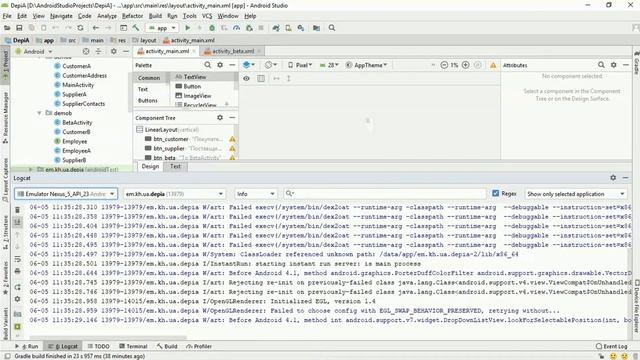Open the Refactor menu
This screenshot has height=360, width=640.
pyautogui.click(x=133, y=16)
